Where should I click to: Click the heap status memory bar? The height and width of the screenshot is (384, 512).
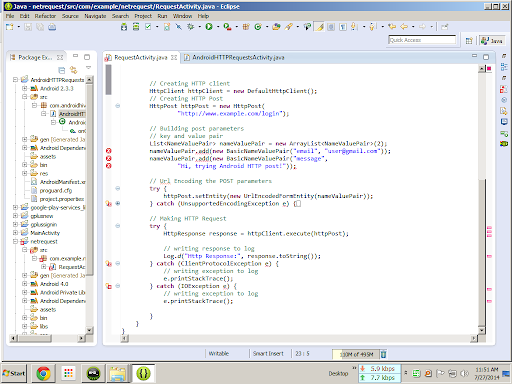point(356,354)
